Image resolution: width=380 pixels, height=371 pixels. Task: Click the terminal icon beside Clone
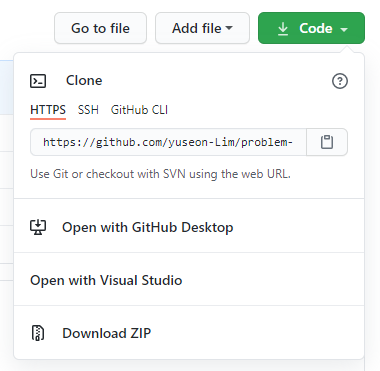(x=38, y=81)
